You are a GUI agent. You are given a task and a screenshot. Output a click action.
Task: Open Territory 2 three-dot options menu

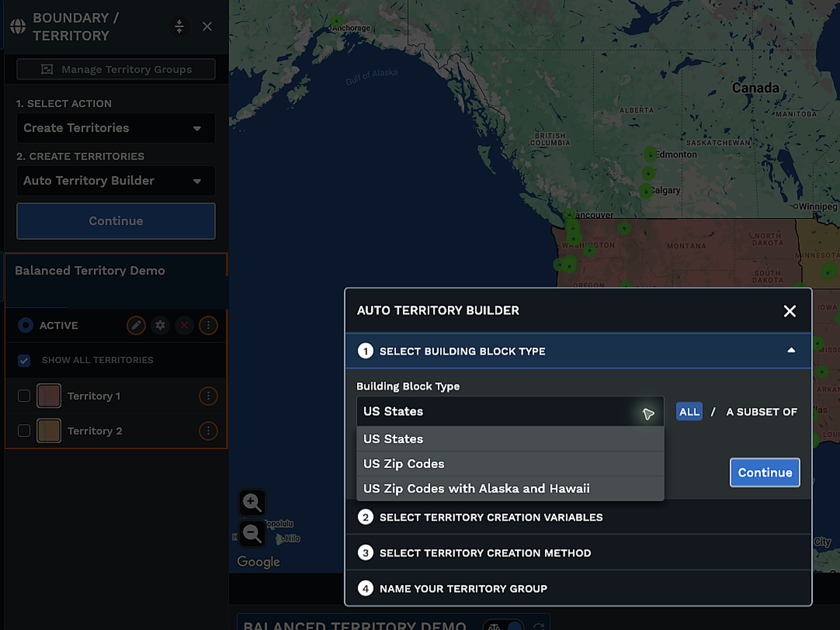208,431
